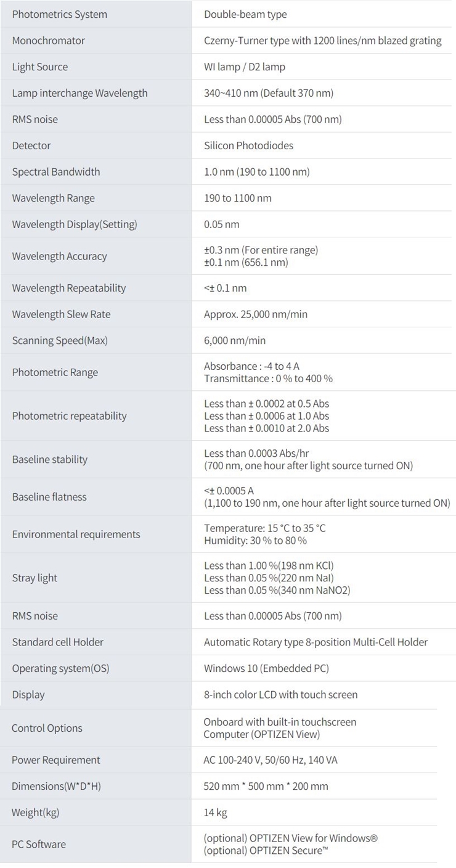The image size is (456, 868).
Task: Select the Lamp interchange Wavelength label
Action: (x=80, y=93)
